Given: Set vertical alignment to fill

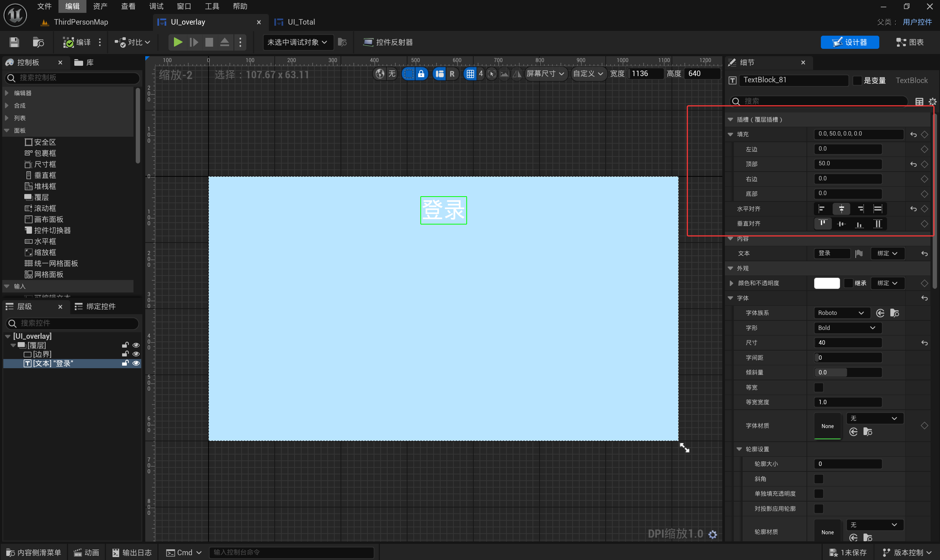Looking at the screenshot, I should point(878,224).
